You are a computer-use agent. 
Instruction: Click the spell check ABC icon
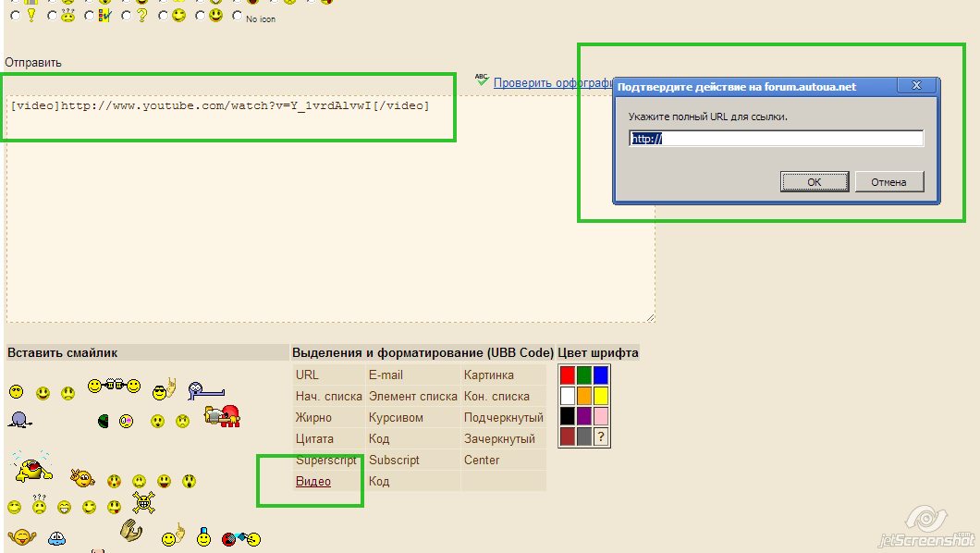tap(481, 80)
